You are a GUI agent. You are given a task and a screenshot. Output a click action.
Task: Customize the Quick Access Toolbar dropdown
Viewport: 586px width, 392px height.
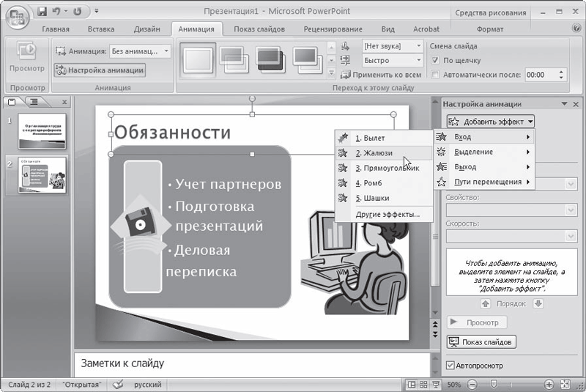tap(97, 11)
